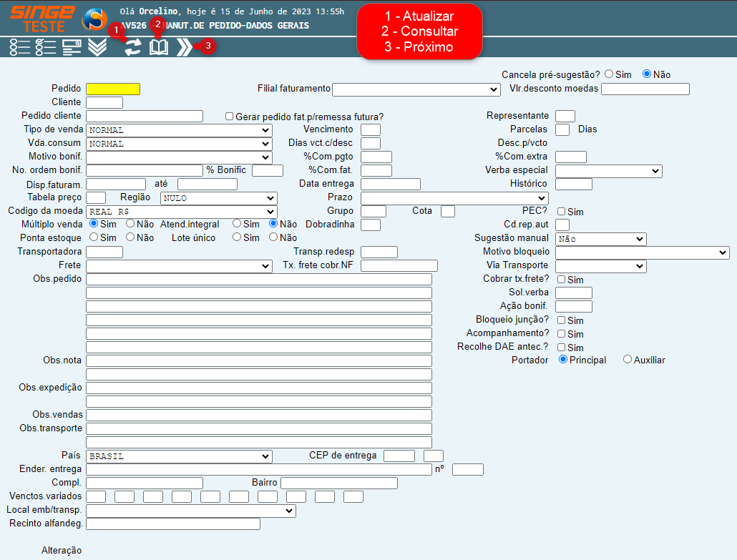Open the Consultar book icon
Viewport: 737px width, 560px height.
click(159, 47)
